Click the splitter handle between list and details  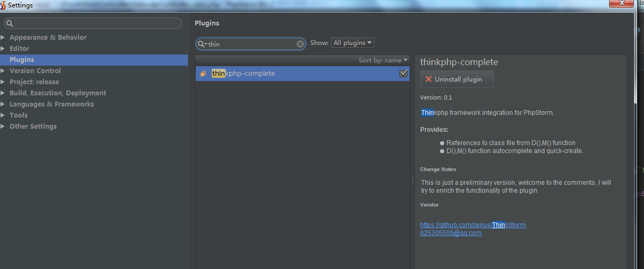(x=412, y=181)
